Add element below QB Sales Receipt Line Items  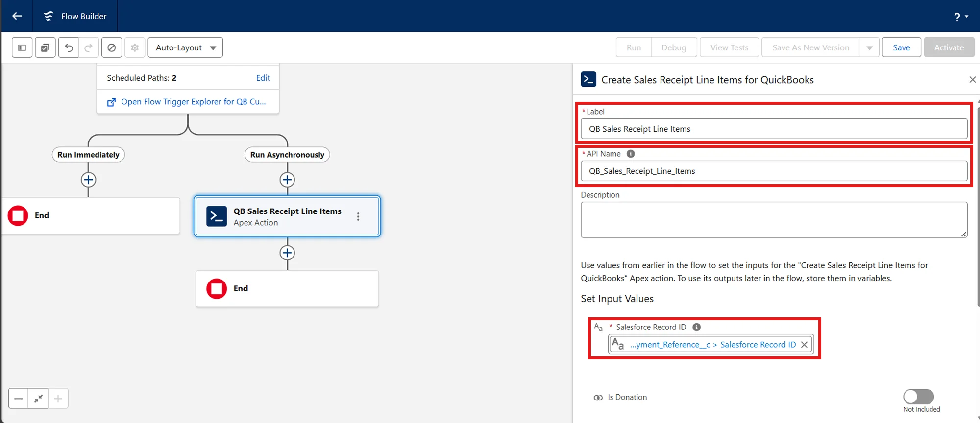click(287, 253)
